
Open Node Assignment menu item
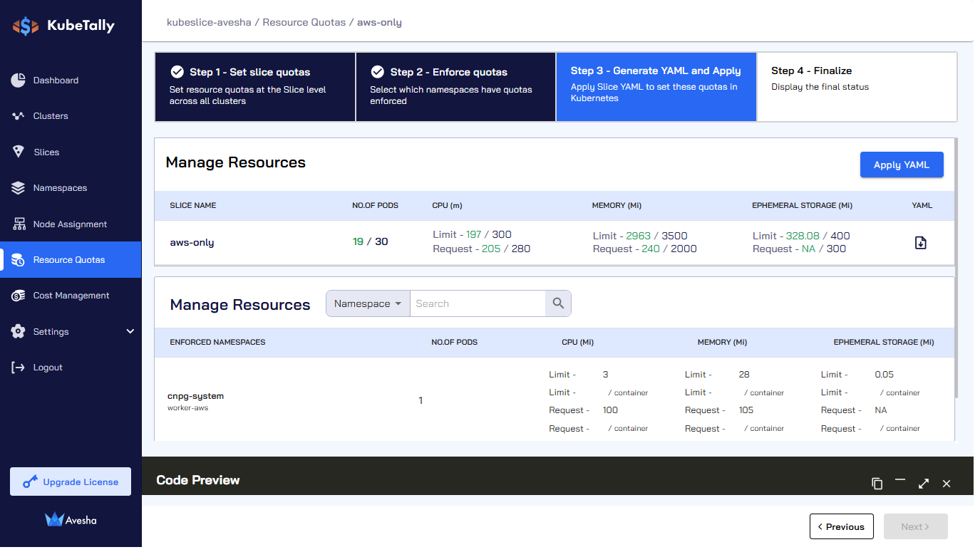[x=70, y=224]
